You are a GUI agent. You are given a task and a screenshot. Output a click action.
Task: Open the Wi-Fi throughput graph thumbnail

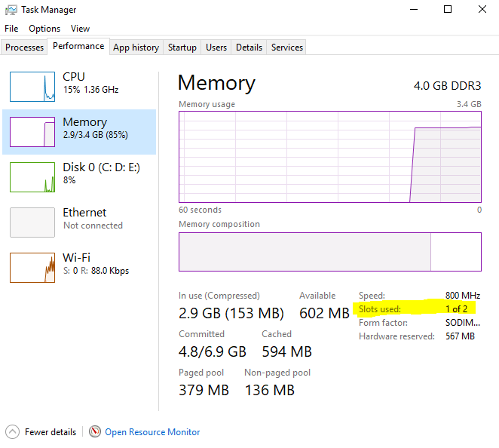[32, 268]
